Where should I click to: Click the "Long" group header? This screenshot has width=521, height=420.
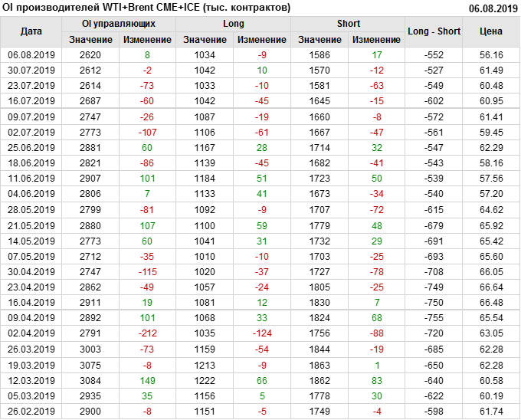pyautogui.click(x=233, y=24)
